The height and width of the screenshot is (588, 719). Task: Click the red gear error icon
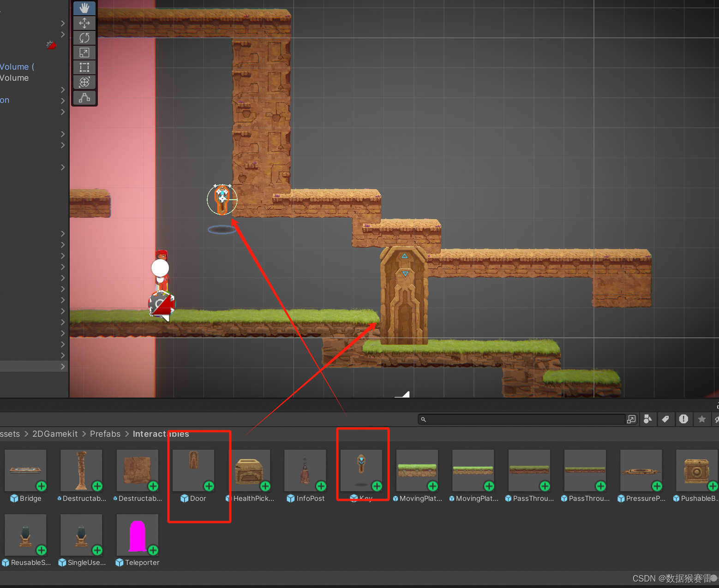[x=51, y=45]
